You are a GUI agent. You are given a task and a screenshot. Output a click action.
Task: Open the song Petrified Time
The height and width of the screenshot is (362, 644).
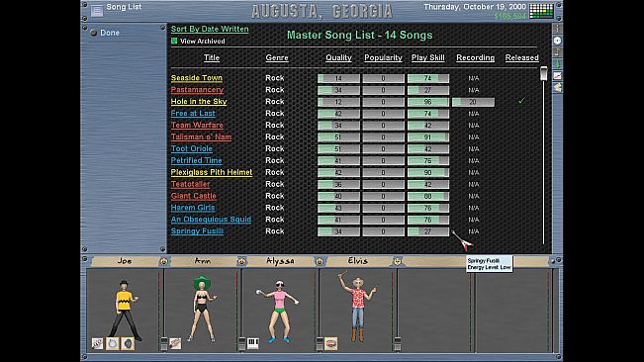(196, 160)
